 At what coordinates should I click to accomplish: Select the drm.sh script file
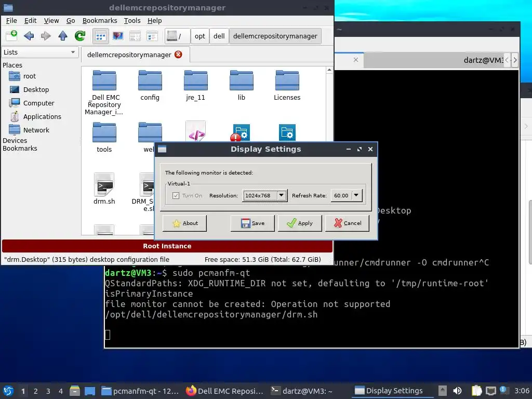pyautogui.click(x=104, y=189)
